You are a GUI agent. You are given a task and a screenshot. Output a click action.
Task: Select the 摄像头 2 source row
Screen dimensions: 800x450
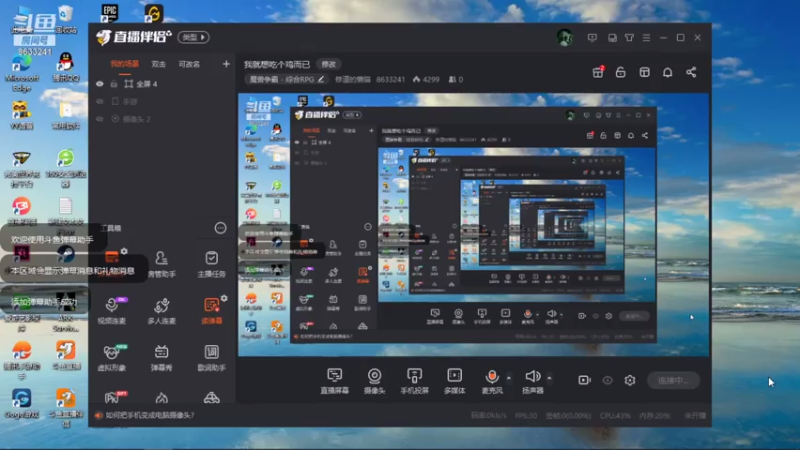tap(162, 119)
